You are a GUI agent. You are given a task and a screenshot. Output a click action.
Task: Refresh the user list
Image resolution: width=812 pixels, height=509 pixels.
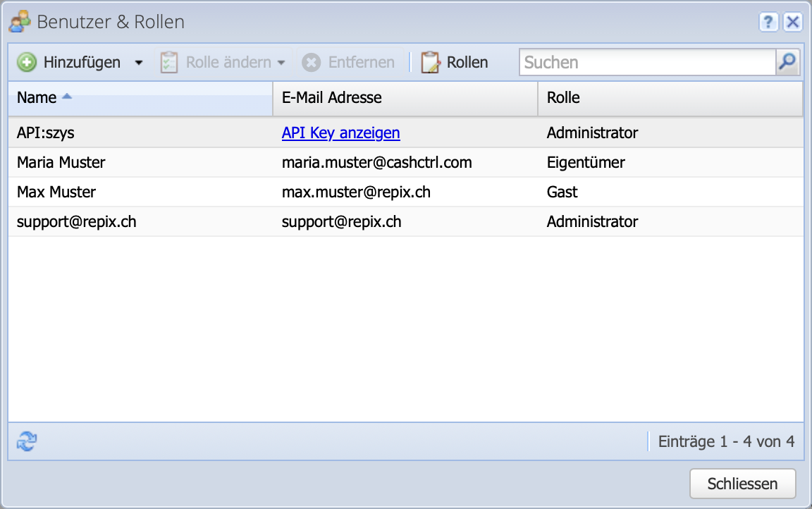pos(26,441)
